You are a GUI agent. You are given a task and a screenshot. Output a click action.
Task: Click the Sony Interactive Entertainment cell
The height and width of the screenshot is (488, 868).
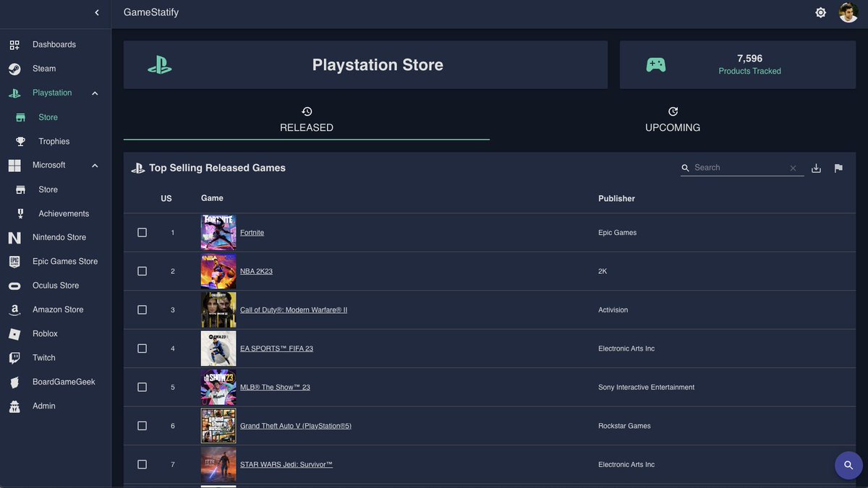tap(646, 388)
